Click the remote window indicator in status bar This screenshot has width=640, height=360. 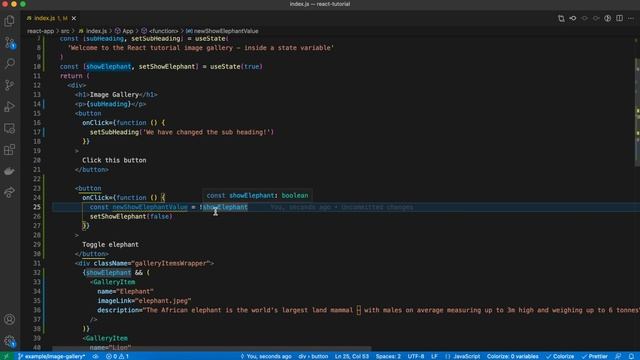coord(6,356)
